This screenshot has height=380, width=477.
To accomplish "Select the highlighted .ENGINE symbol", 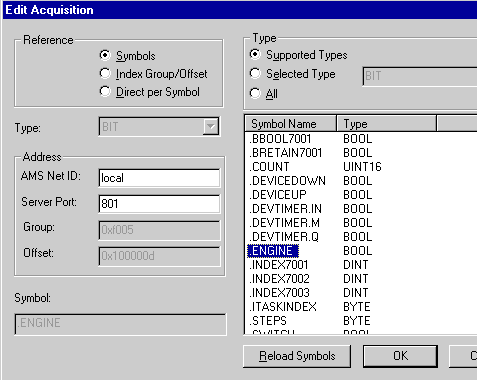I will tap(273, 251).
